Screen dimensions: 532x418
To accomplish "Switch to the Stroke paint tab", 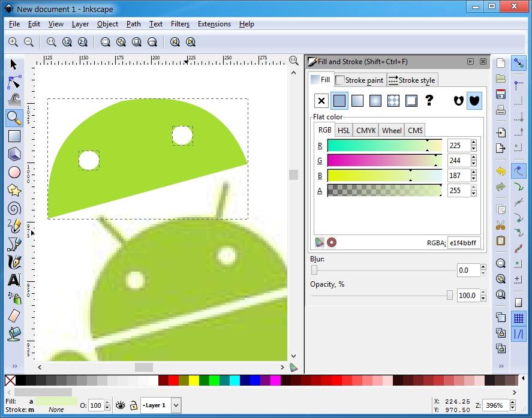I will 360,80.
